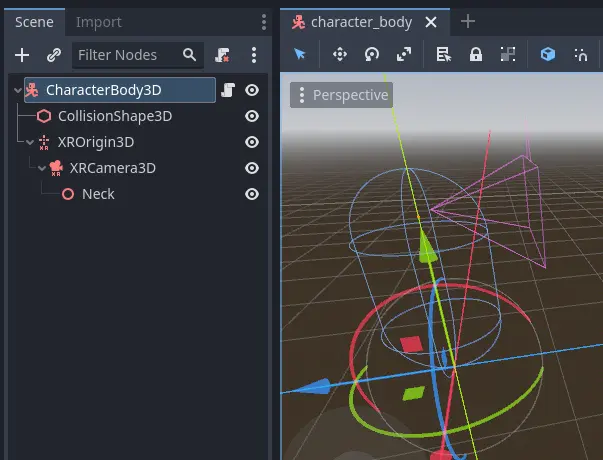Collapse the XROrigin3D node children
This screenshot has height=460, width=603.
(29, 142)
